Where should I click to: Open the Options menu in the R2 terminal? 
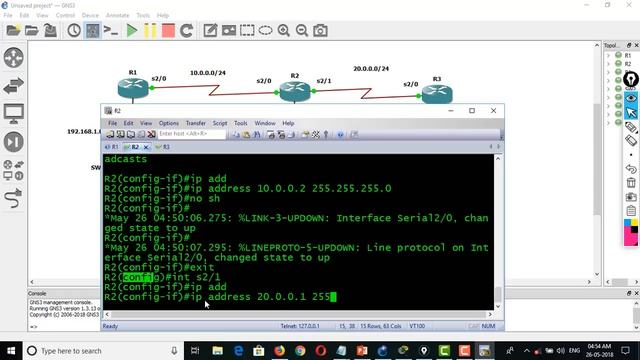pos(169,123)
